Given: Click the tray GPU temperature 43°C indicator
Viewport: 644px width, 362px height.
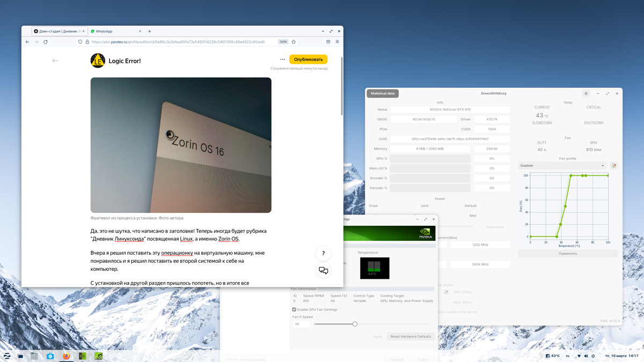Looking at the screenshot, I should click(553, 356).
